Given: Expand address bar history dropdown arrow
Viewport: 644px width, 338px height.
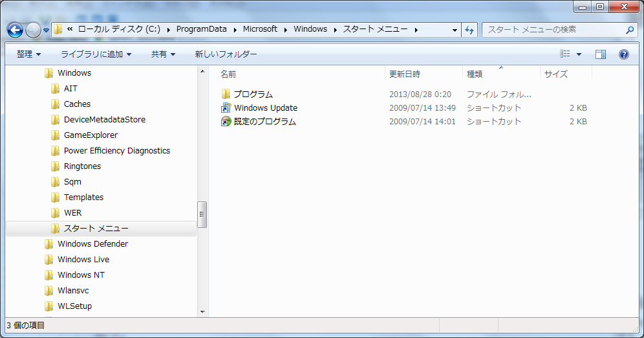Looking at the screenshot, I should tap(455, 30).
